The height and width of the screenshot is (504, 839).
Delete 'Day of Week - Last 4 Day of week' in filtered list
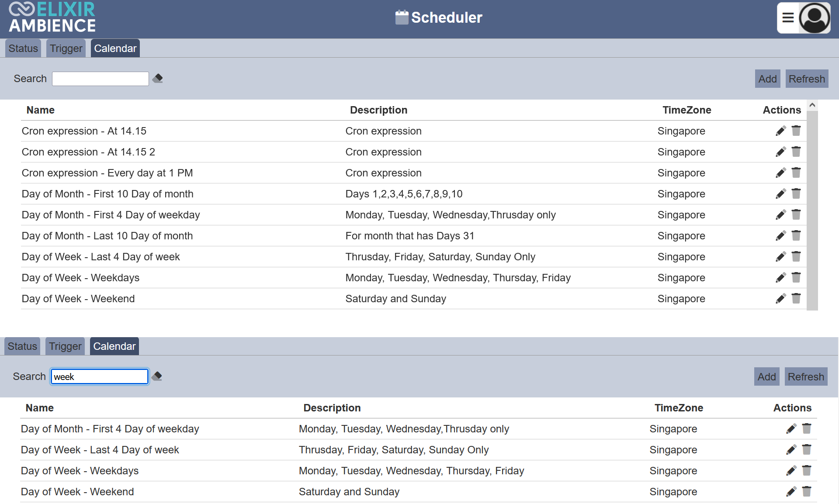(807, 449)
